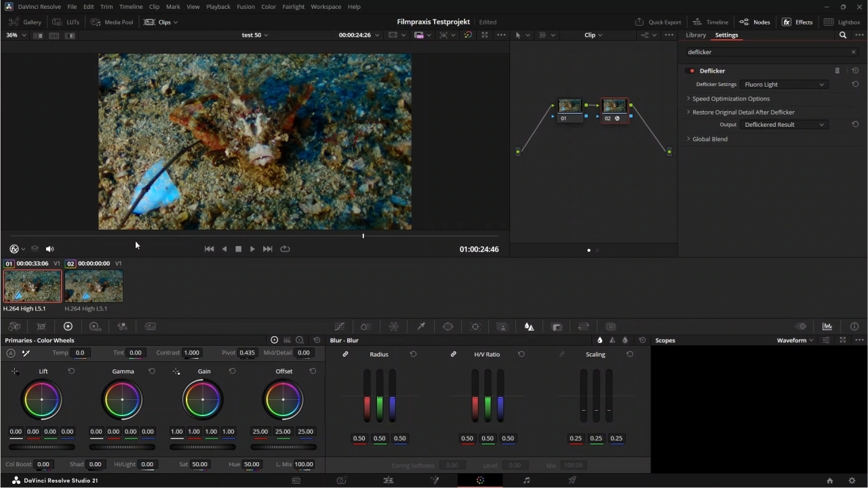
Task: Play the clip forward
Action: (252, 249)
